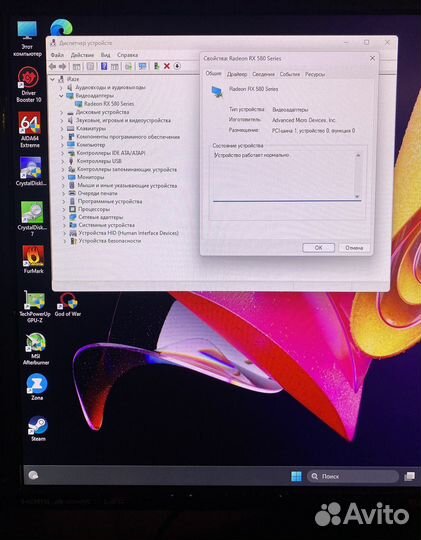
Task: Expand the Сетевые адаптеры category
Action: (x=64, y=217)
